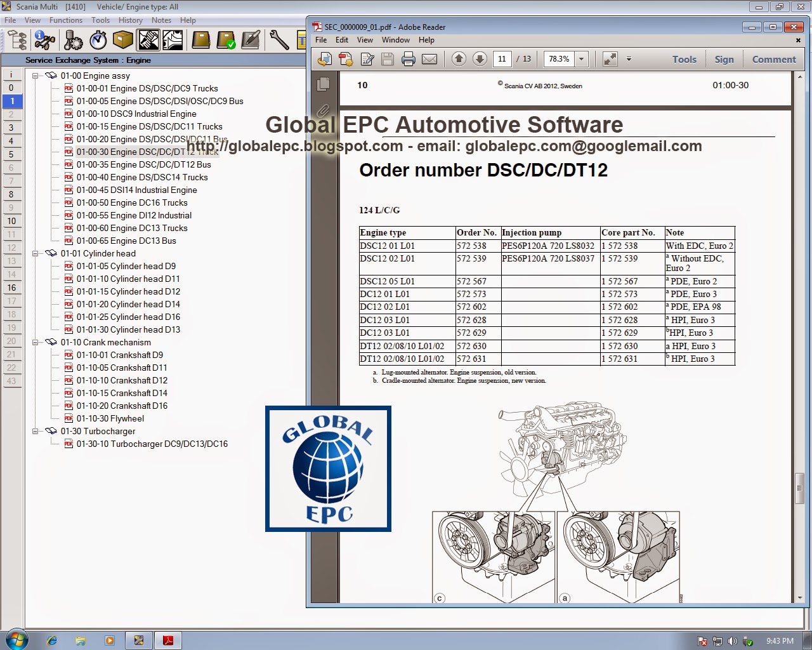Select the handshake service exchange icon

point(149,40)
